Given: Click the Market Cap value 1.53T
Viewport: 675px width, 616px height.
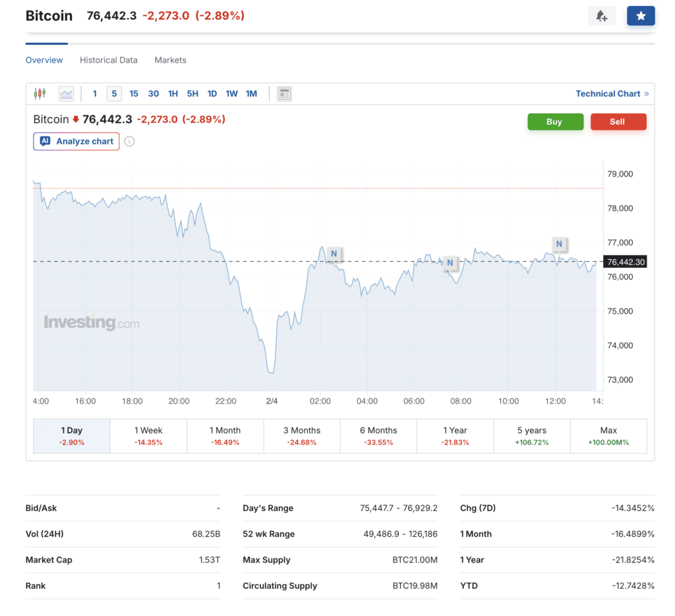Looking at the screenshot, I should 209,559.
